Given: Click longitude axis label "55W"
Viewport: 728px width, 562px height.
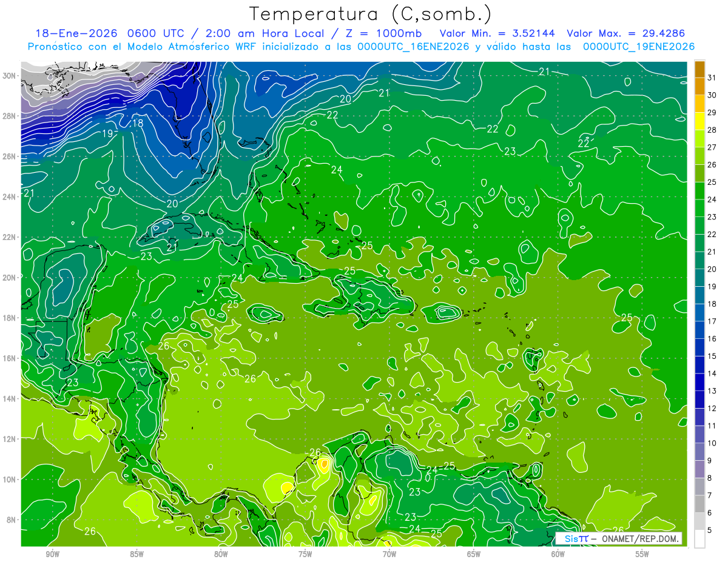Looking at the screenshot, I should pyautogui.click(x=642, y=555).
